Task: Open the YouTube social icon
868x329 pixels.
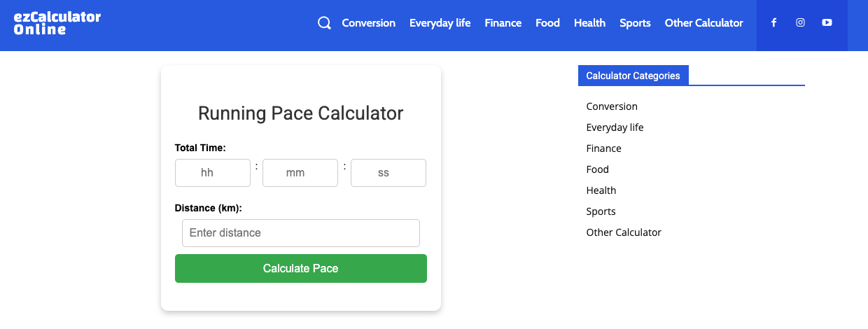Action: 827,22
